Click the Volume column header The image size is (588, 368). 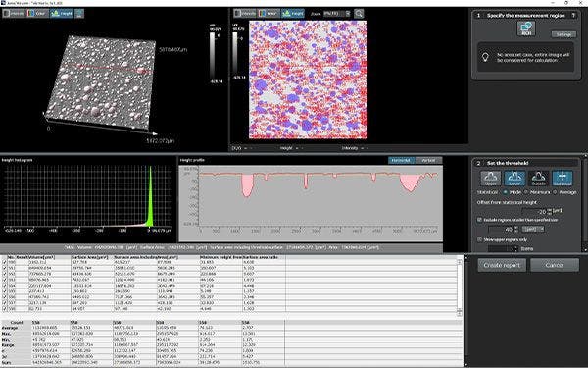pos(50,257)
